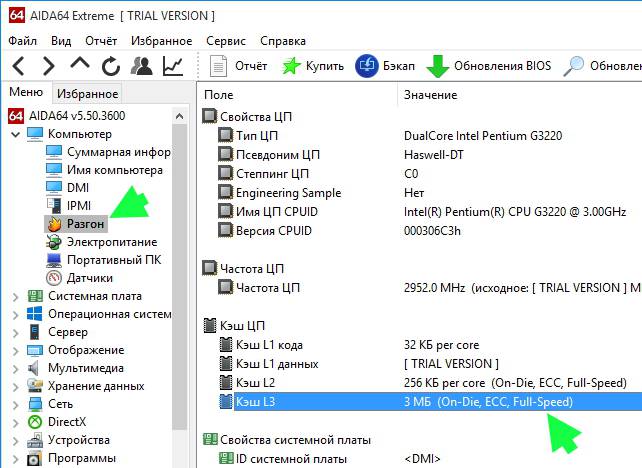Expand the Хранение данных node
642x468 pixels.
pyautogui.click(x=16, y=387)
